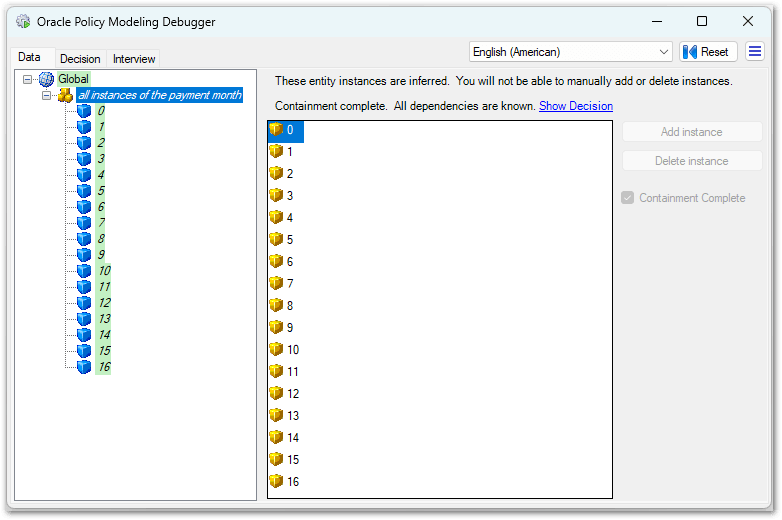
Task: Select tree instance label 2
Action: [101, 143]
